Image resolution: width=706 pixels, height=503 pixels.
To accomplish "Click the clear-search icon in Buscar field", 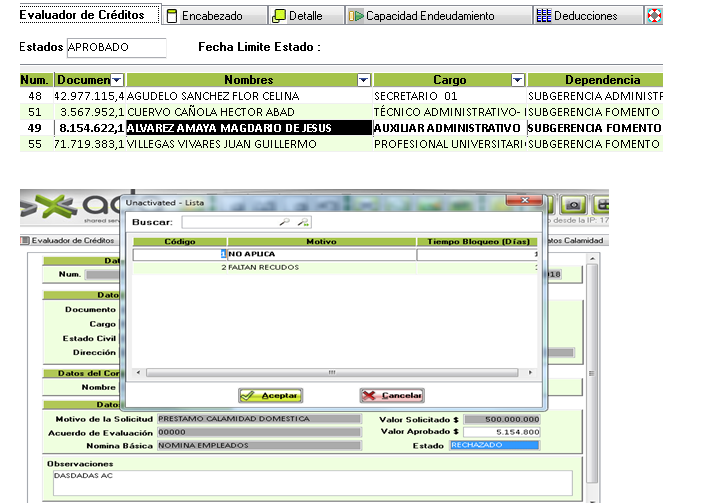I will point(303,222).
